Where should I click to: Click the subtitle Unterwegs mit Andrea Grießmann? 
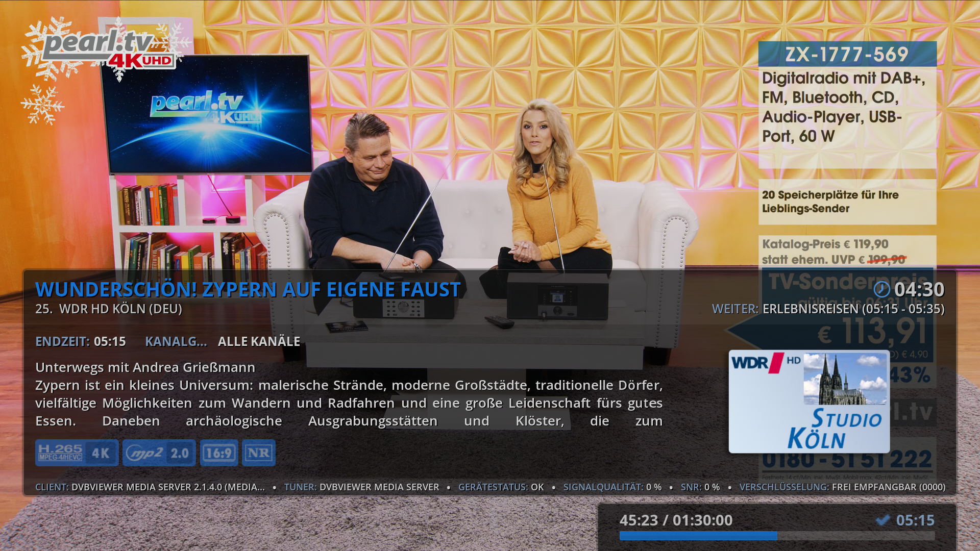pos(145,367)
